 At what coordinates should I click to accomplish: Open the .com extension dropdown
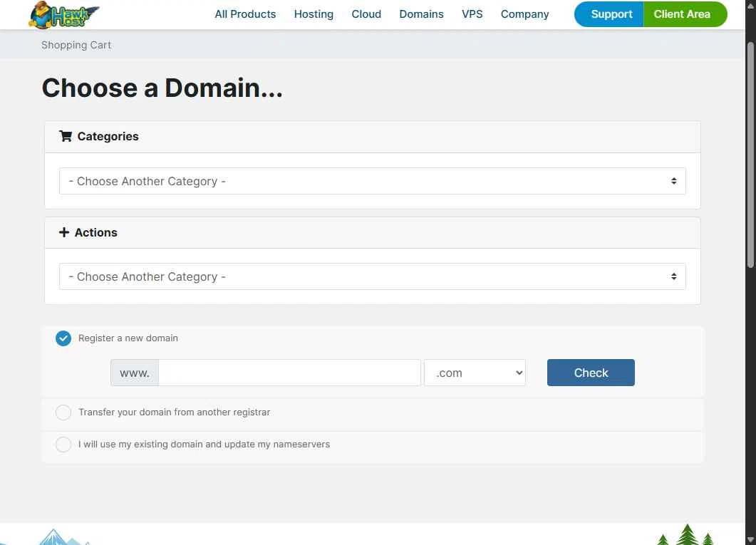[x=475, y=373]
